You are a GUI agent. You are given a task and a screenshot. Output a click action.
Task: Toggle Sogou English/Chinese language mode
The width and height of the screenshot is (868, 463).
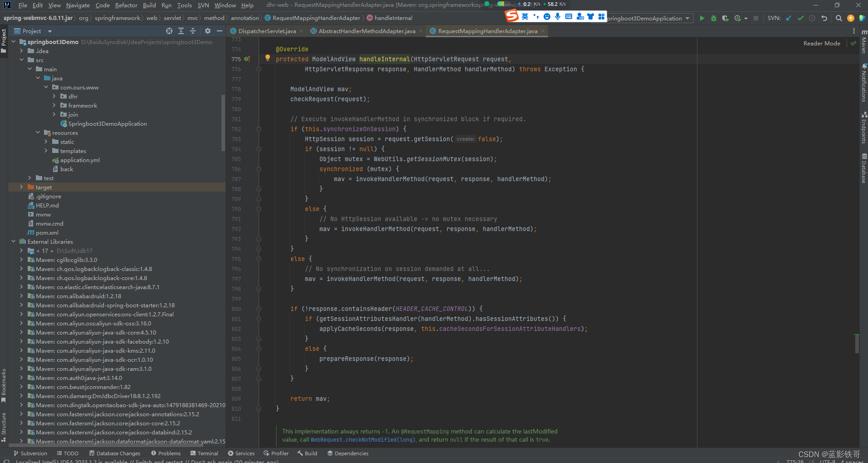pyautogui.click(x=525, y=16)
